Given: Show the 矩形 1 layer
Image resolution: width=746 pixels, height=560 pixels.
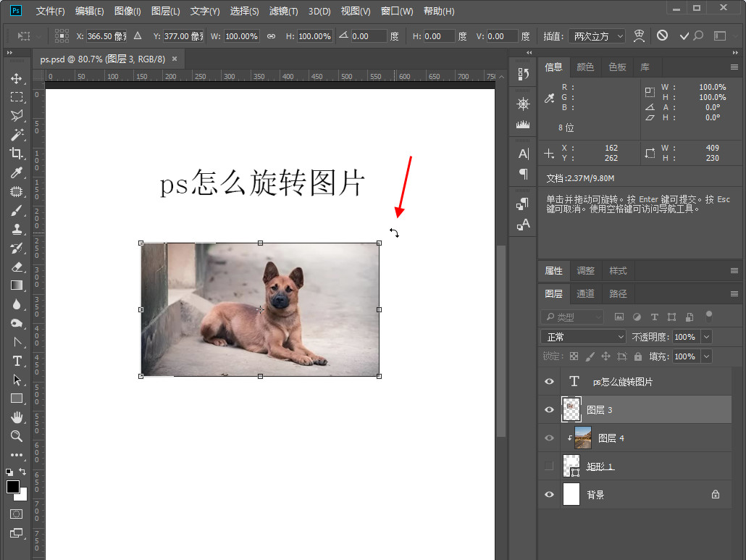Looking at the screenshot, I should click(549, 466).
